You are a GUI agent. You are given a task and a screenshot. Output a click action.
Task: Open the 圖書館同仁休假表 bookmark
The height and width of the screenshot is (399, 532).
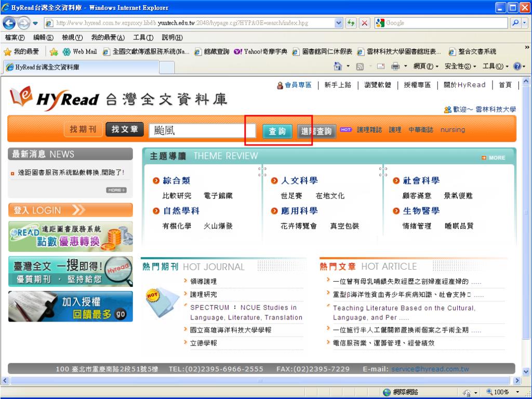click(323, 51)
